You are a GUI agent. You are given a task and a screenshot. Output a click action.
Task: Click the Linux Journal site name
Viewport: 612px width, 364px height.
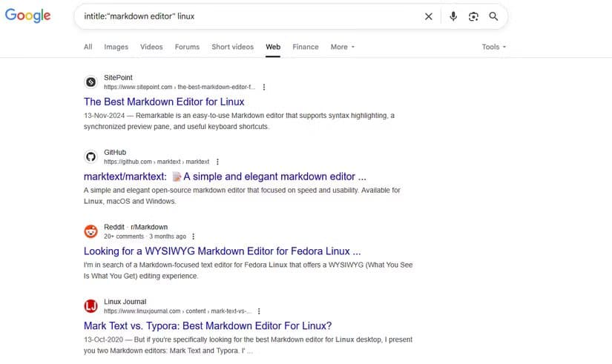pyautogui.click(x=125, y=302)
